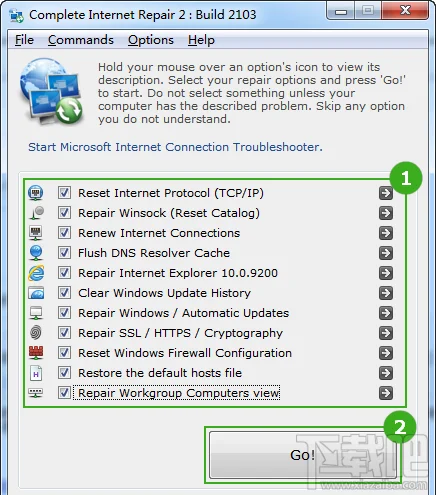Open the Options menu
The height and width of the screenshot is (495, 436).
(151, 40)
